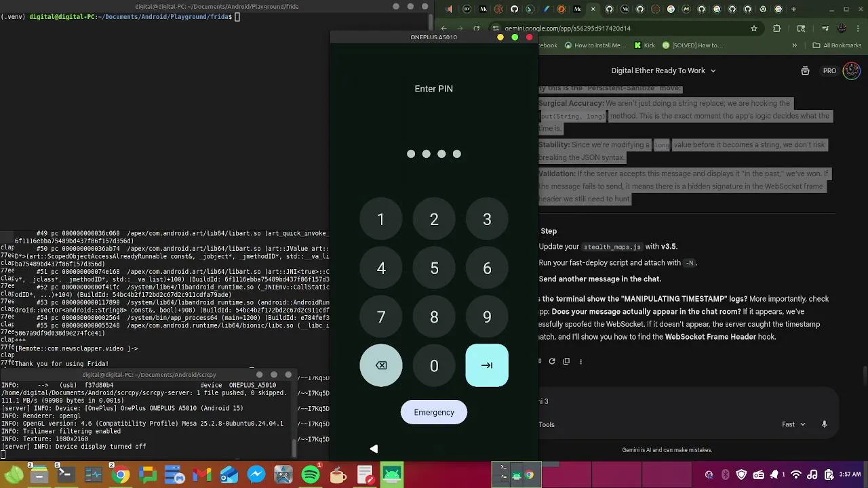Open the terminal icon in the taskbar
868x488 pixels.
click(x=66, y=475)
